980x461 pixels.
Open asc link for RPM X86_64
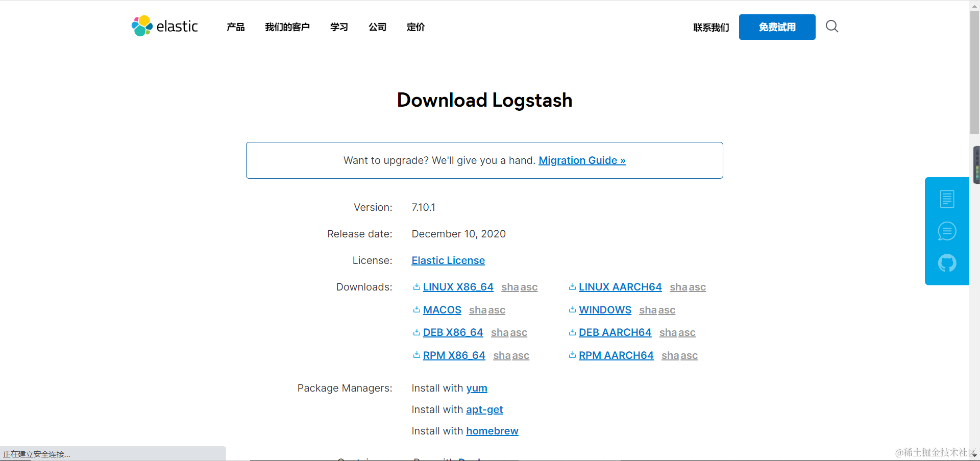521,356
